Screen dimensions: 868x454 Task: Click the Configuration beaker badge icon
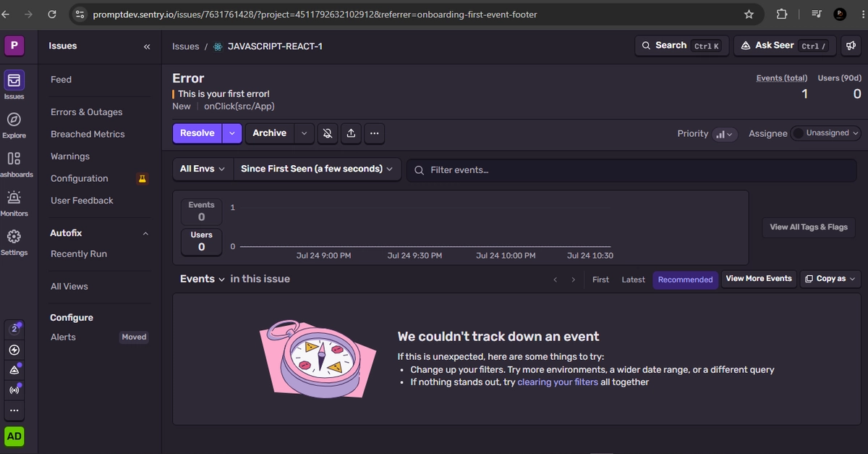(142, 178)
